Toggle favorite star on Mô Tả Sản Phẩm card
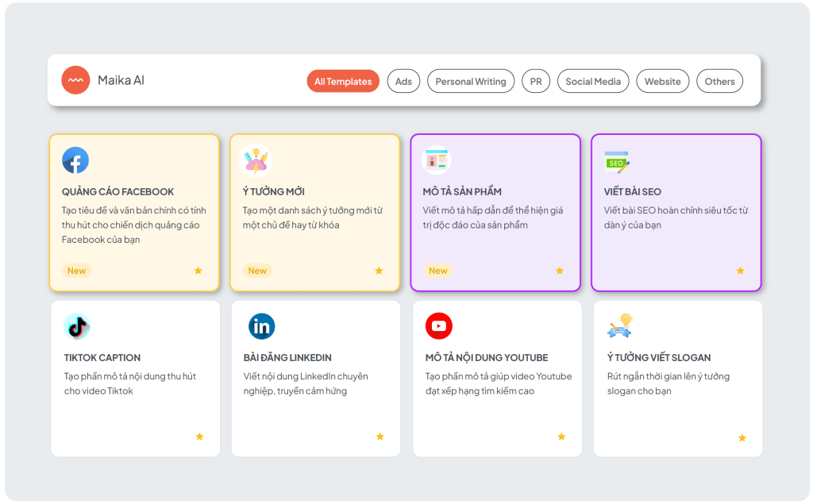Image resolution: width=813 pixels, height=504 pixels. 560,271
